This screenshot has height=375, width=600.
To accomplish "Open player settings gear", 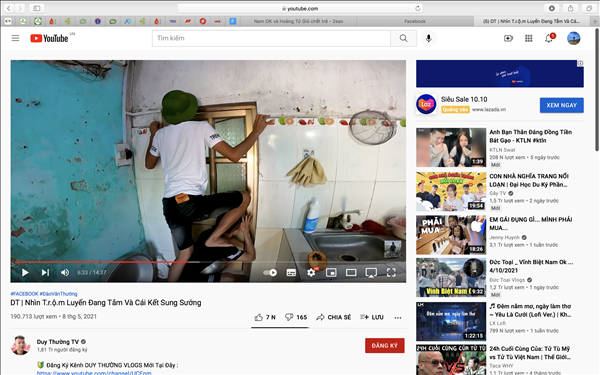I will point(311,272).
